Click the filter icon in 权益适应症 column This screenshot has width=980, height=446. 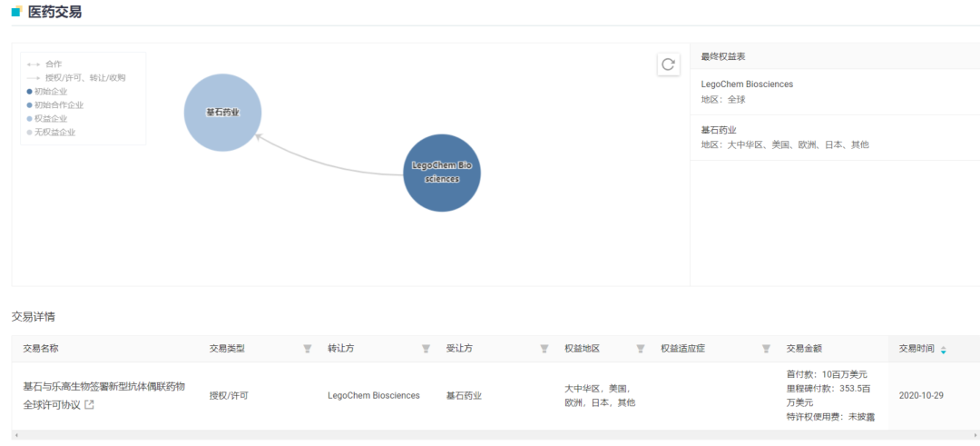point(766,349)
